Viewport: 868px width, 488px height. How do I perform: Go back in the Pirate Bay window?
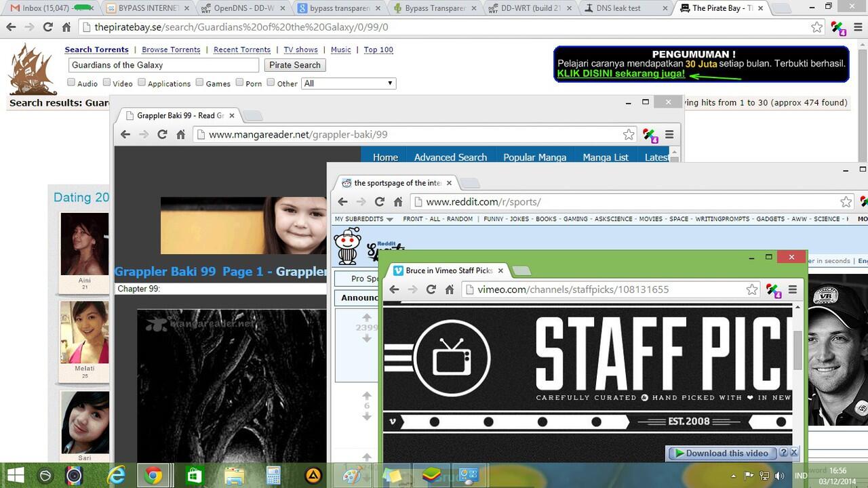(11, 27)
